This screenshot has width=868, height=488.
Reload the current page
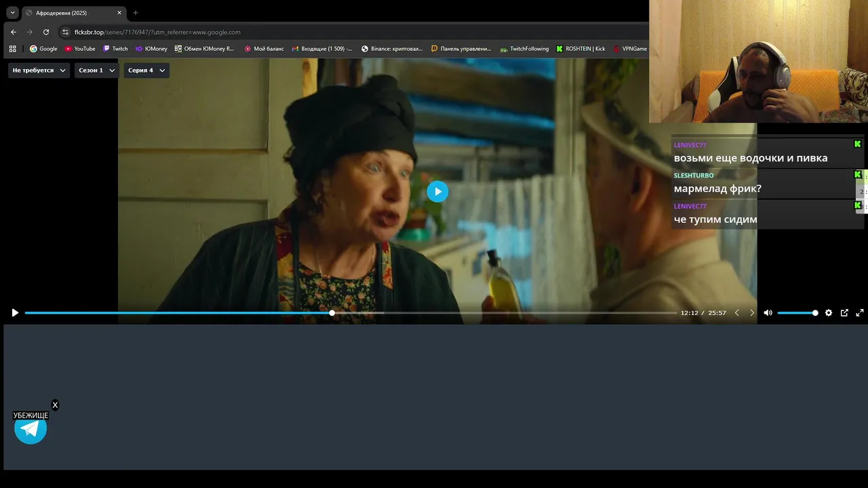pos(46,32)
